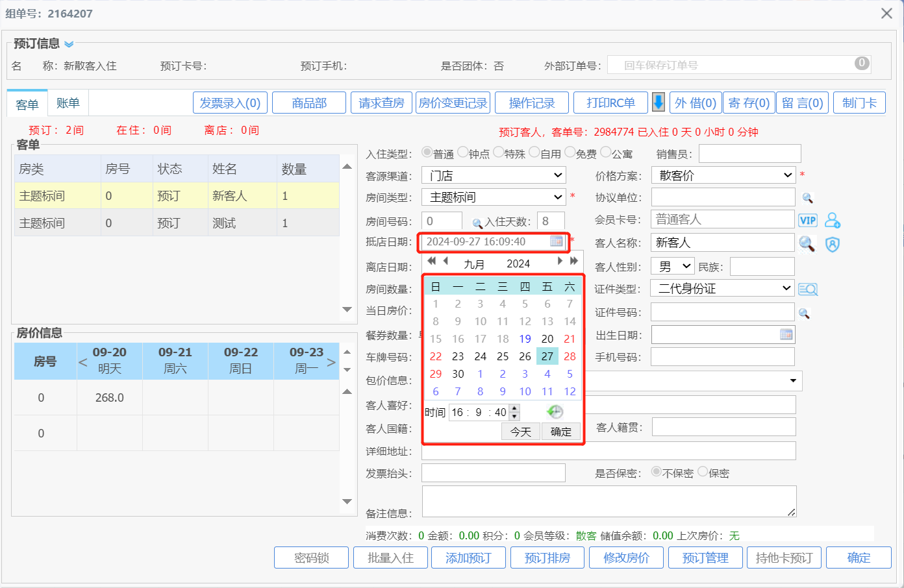Open 发票录入(0)
The width and height of the screenshot is (904, 588).
tap(230, 103)
